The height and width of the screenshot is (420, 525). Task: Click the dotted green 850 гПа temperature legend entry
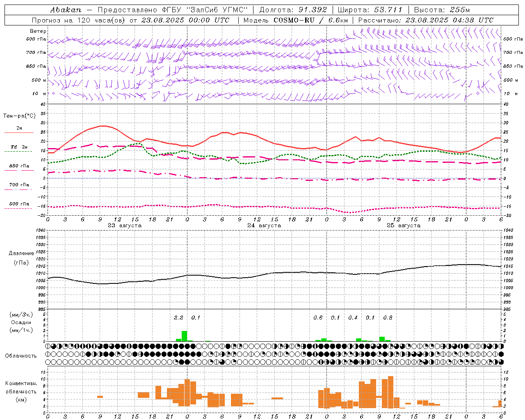19,168
